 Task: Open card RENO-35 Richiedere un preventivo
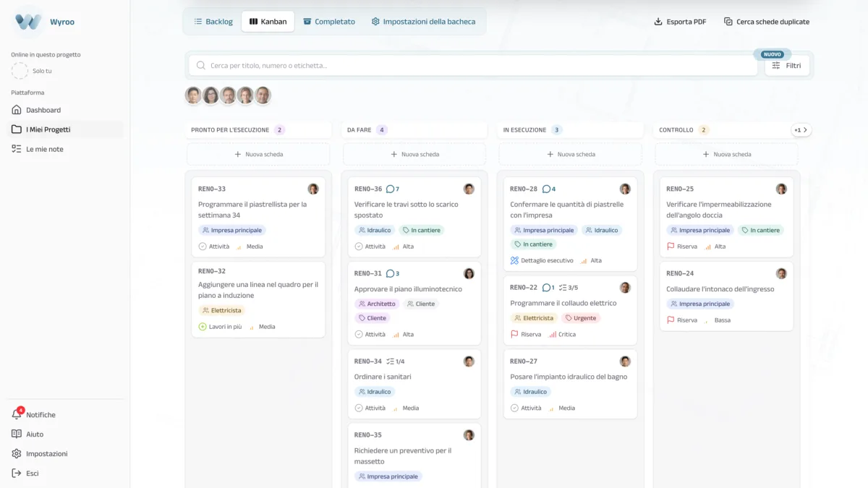click(x=414, y=455)
